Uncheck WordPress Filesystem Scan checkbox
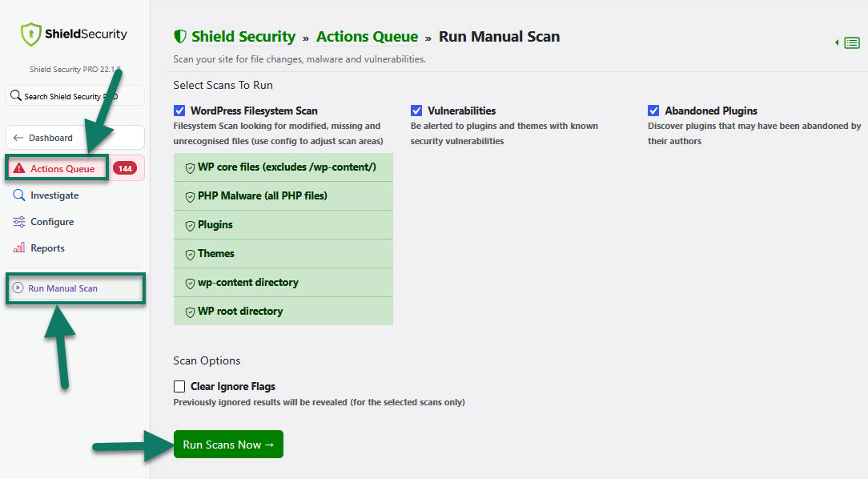 click(179, 111)
